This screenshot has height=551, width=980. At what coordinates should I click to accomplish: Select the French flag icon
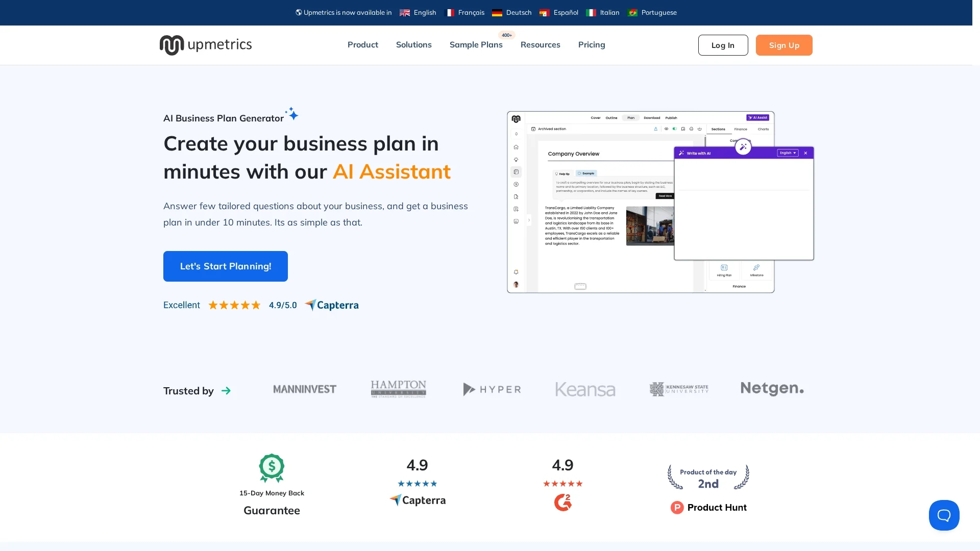click(449, 13)
